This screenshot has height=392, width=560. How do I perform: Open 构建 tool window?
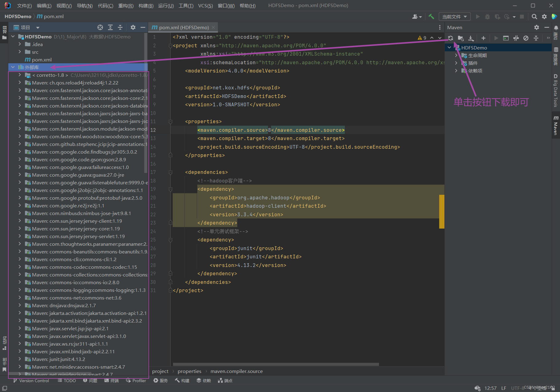[x=182, y=381]
